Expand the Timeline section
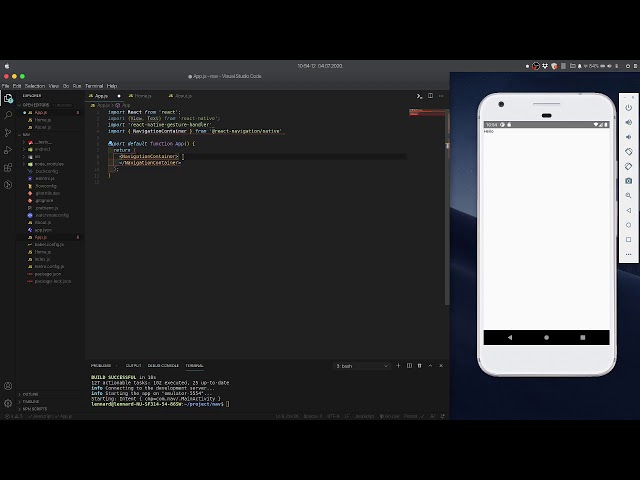Image resolution: width=640 pixels, height=480 pixels. pyautogui.click(x=31, y=402)
